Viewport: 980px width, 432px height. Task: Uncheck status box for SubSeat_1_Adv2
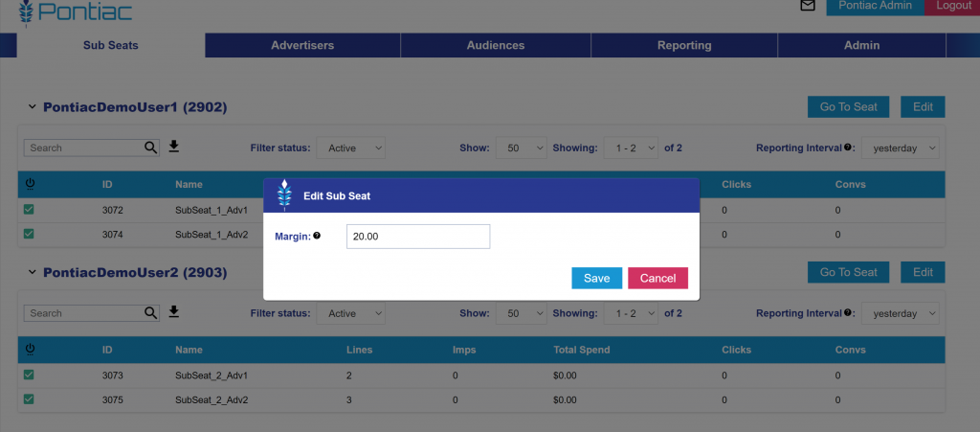pyautogui.click(x=29, y=234)
